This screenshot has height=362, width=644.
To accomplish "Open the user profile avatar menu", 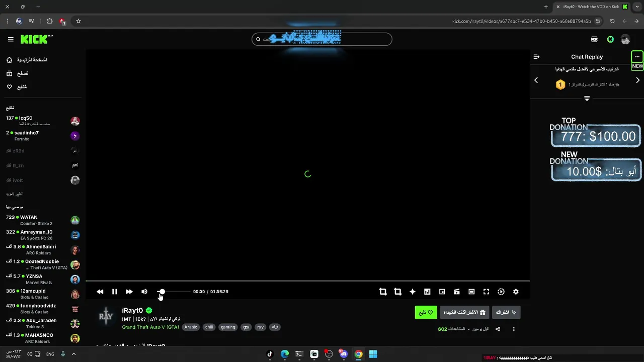I will pyautogui.click(x=625, y=39).
